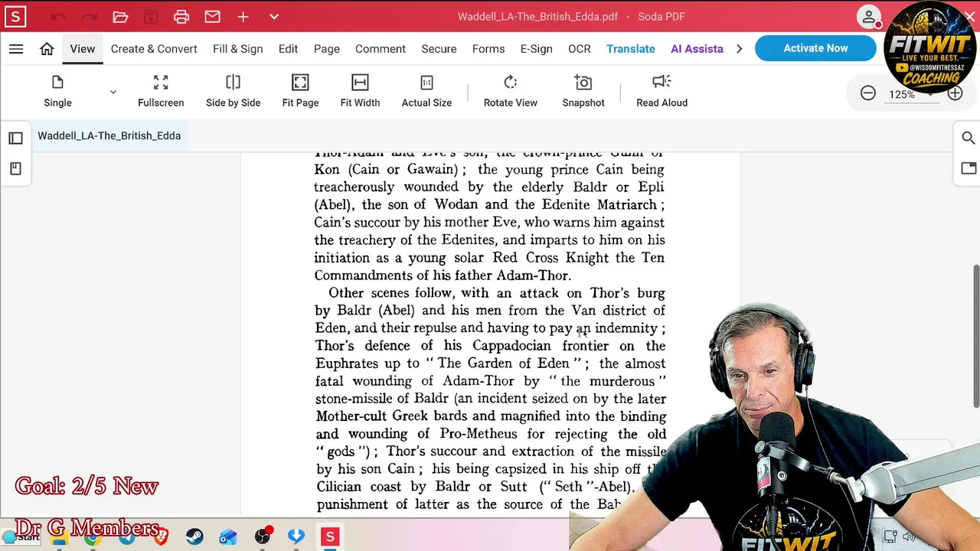Open the E-Sign tab
The height and width of the screenshot is (551, 980).
click(x=536, y=49)
